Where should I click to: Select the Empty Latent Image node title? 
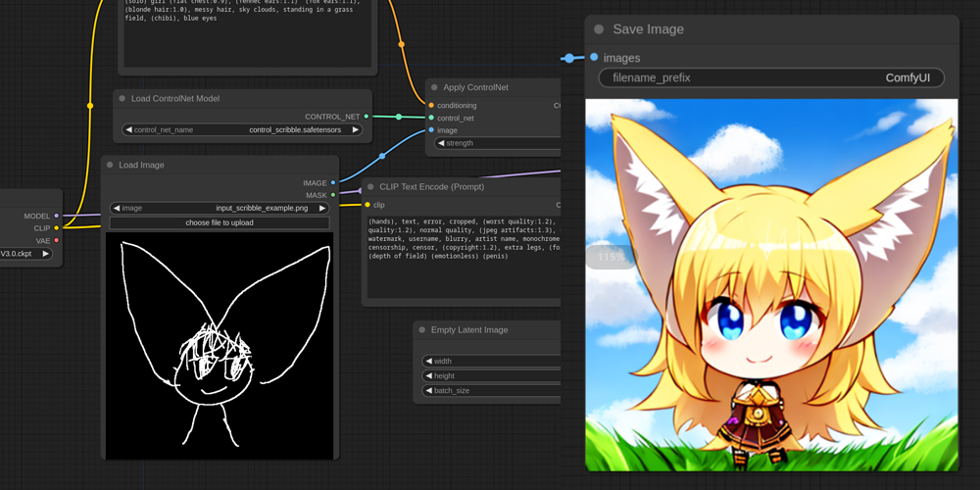point(469,330)
